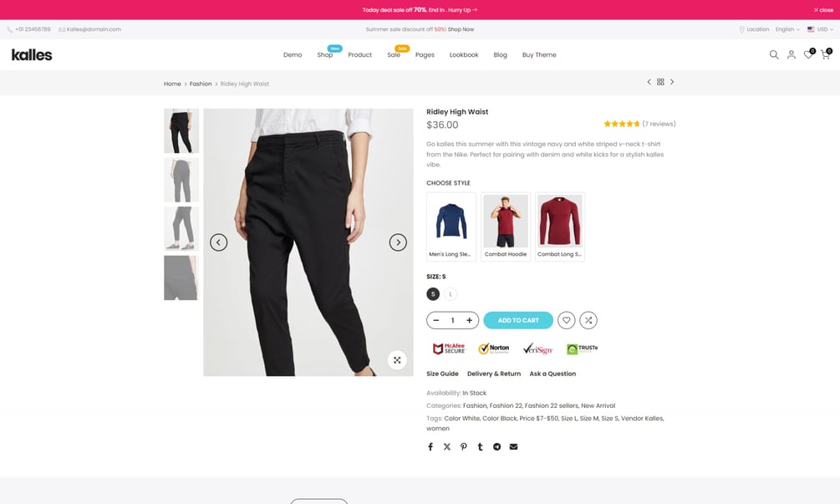This screenshot has width=840, height=504.
Task: Open the English language dropdown
Action: click(787, 29)
